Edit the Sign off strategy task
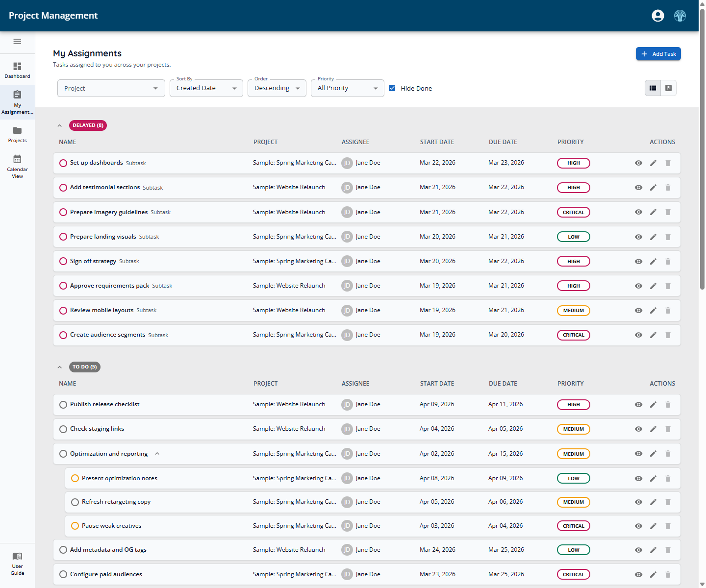 pyautogui.click(x=653, y=262)
